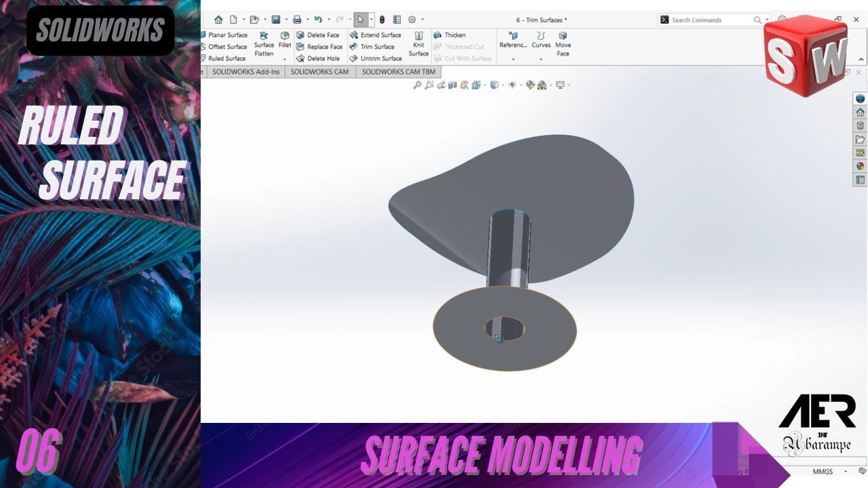The image size is (868, 488).
Task: Click the Open file icon
Action: click(x=254, y=20)
